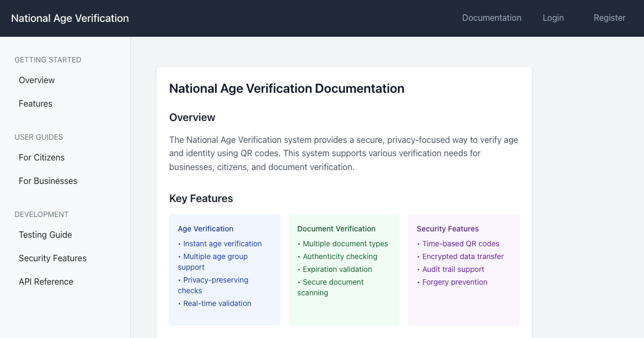Click the Forgery prevention link
The image size is (644, 338).
[455, 282]
